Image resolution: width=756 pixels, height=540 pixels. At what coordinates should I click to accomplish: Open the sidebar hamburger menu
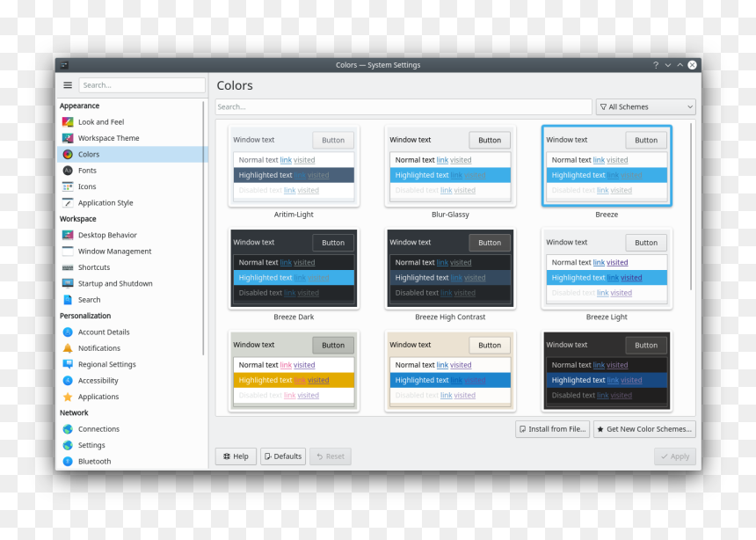pos(68,85)
